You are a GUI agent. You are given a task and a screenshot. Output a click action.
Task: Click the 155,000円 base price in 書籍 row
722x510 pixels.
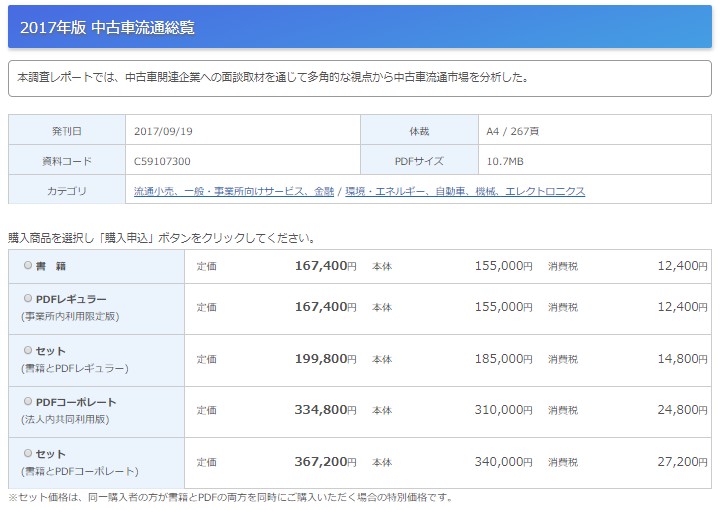click(504, 266)
